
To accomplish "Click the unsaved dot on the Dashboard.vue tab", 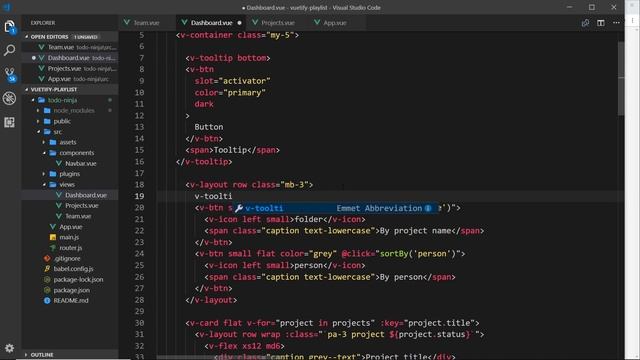I will click(x=240, y=23).
